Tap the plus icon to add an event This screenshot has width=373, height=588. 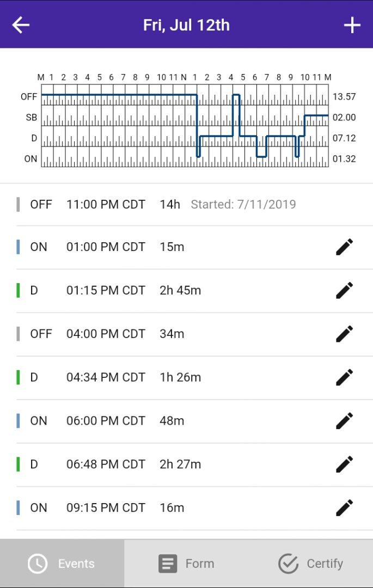[352, 24]
